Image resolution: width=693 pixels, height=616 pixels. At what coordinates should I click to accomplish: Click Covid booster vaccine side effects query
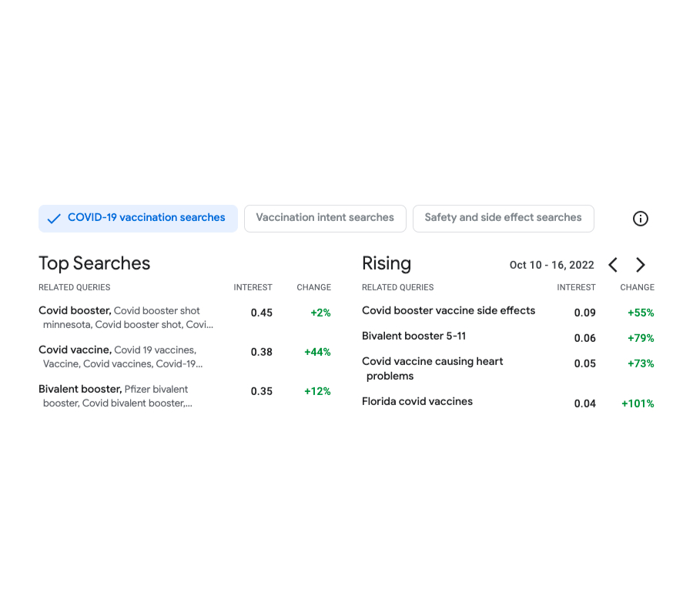click(x=448, y=311)
